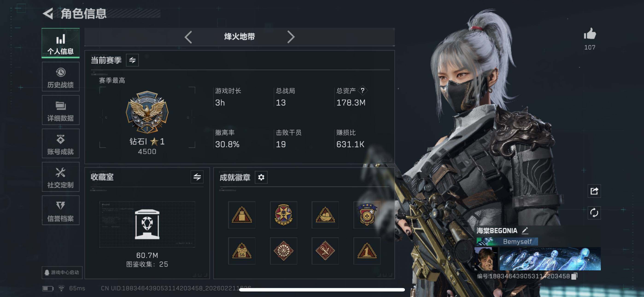The width and height of the screenshot is (644, 297).
Task: Copy the player ID number using the copy icon
Action: coord(574,276)
